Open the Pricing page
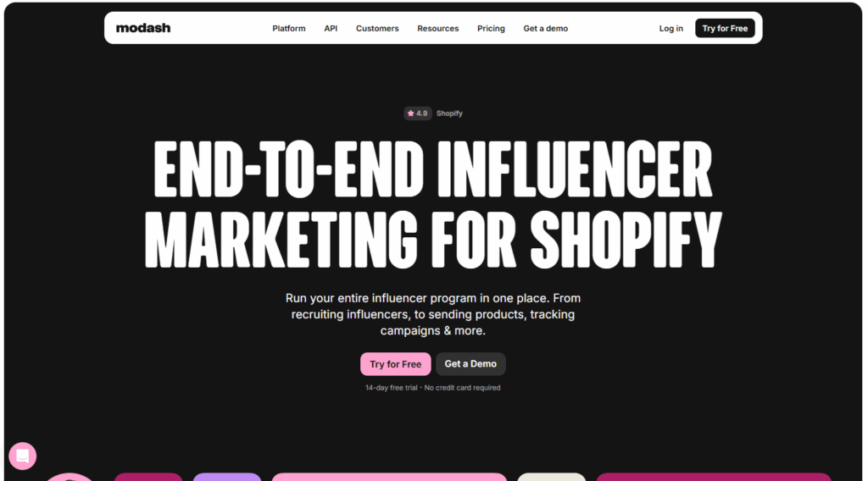 point(491,28)
